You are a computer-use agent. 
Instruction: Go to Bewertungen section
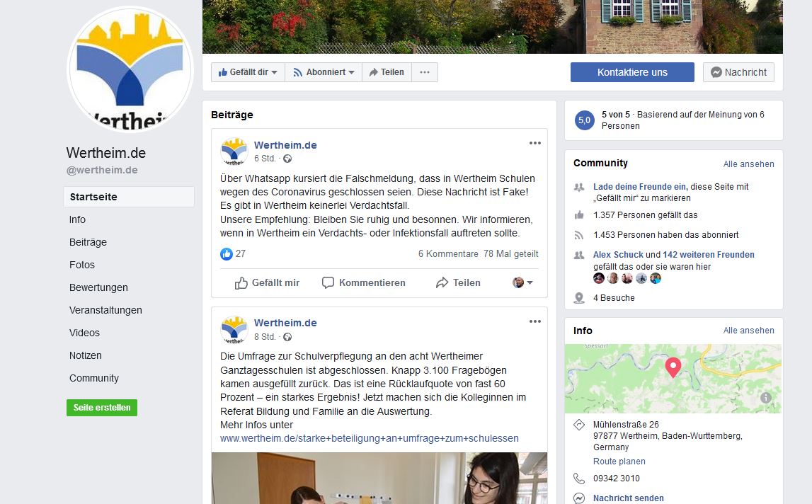pos(98,287)
